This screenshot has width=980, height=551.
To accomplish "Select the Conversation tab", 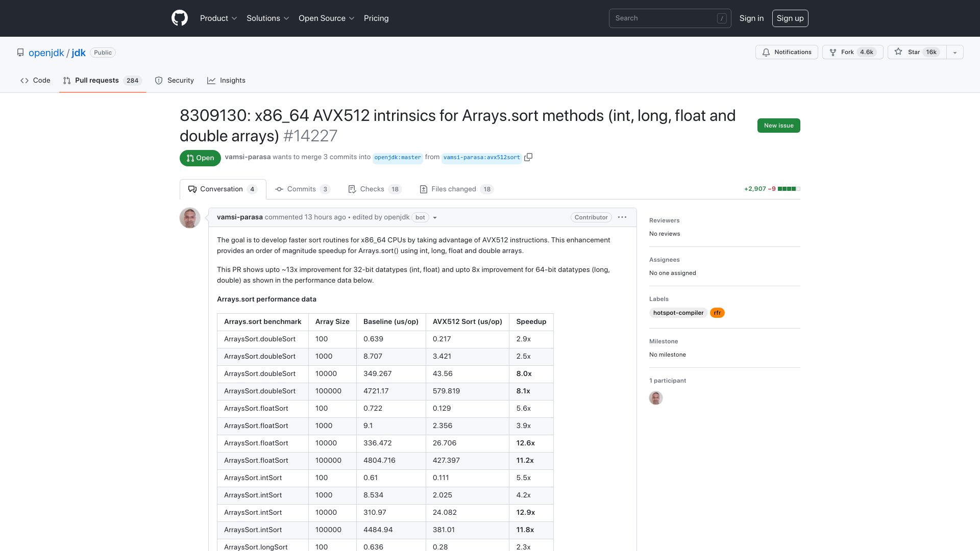I will pyautogui.click(x=223, y=189).
